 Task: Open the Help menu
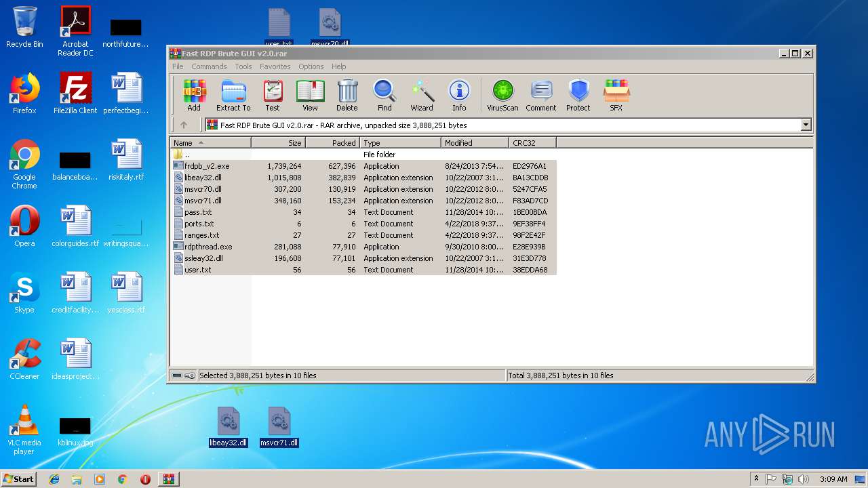[x=338, y=66]
